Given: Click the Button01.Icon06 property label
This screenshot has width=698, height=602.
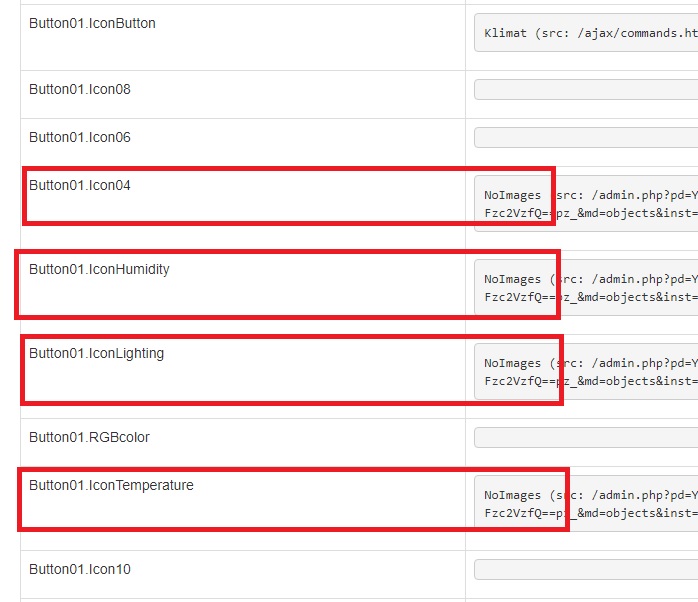Looking at the screenshot, I should pyautogui.click(x=79, y=137).
